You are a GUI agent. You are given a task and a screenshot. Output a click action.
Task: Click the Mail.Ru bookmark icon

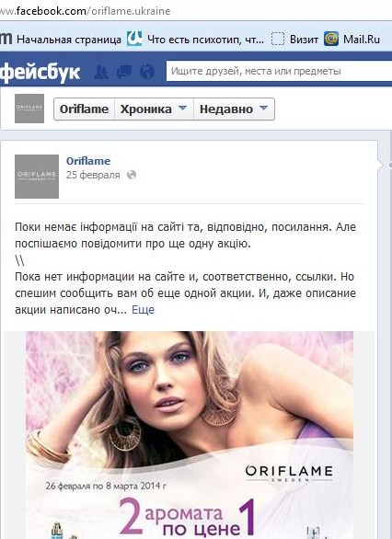coord(331,39)
